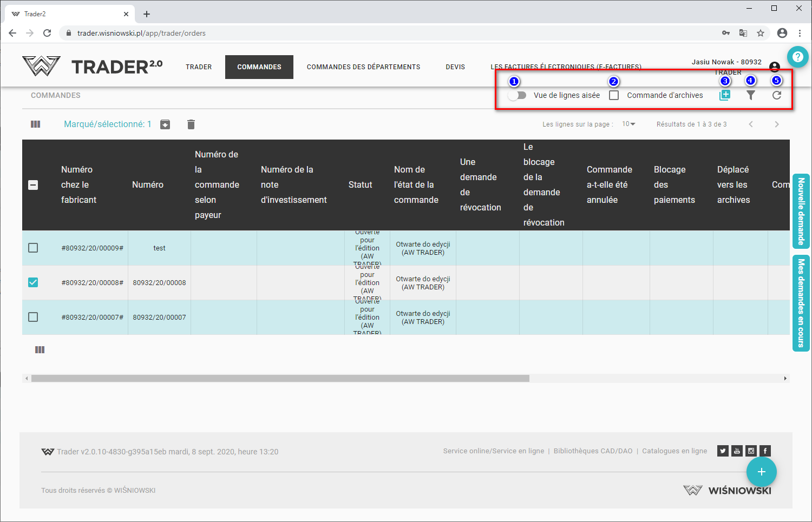Image resolution: width=812 pixels, height=522 pixels.
Task: Click the floating plus action button
Action: pos(761,472)
